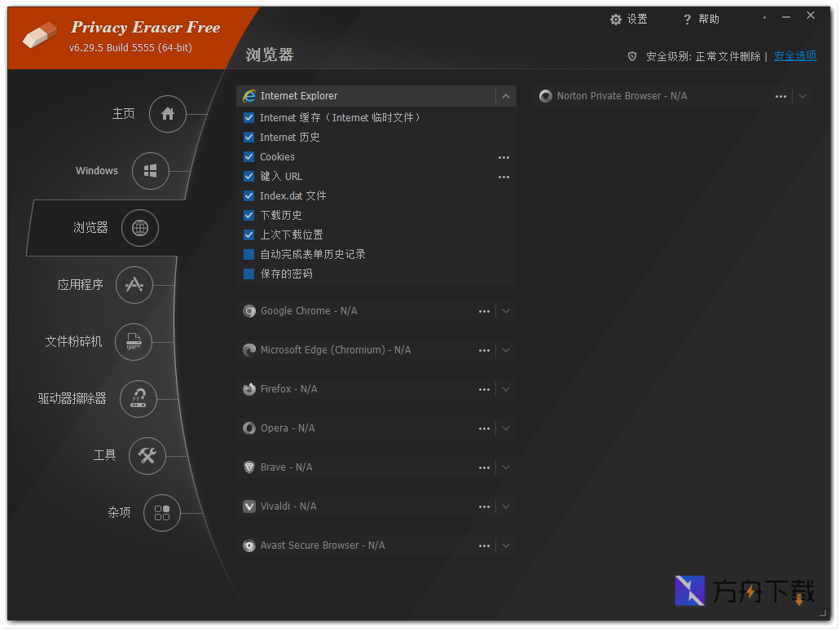Viewport: 840px width, 631px height.
Task: Open Brave more options dots
Action: [x=484, y=468]
